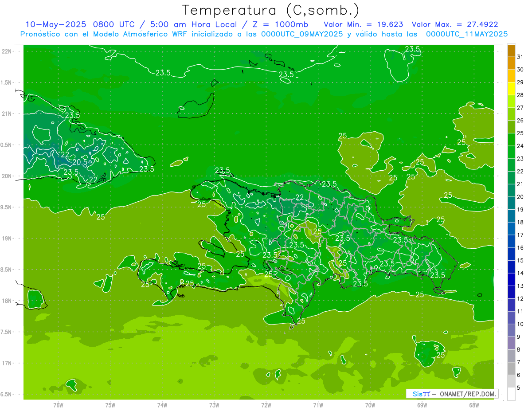Click the '71W' longitude axis label
This screenshot has height=411, width=532.
[318, 405]
